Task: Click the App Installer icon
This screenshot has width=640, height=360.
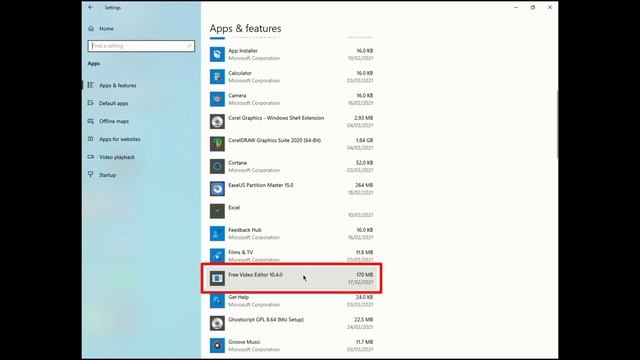Action: point(217,54)
